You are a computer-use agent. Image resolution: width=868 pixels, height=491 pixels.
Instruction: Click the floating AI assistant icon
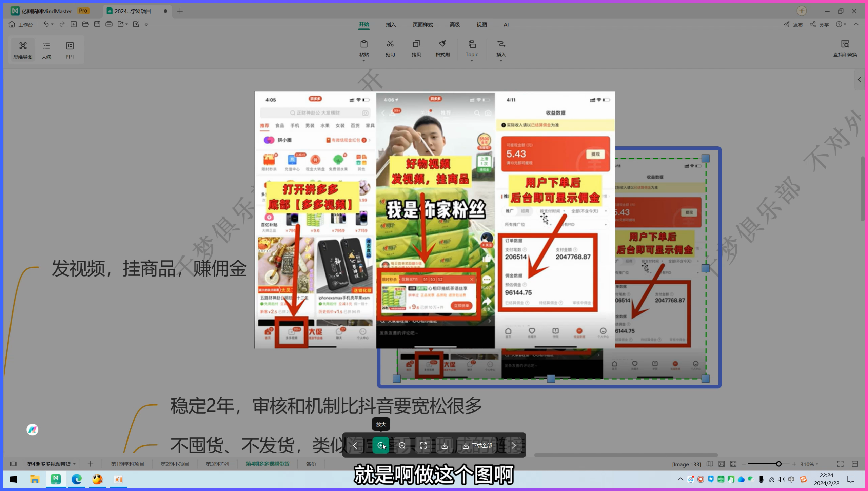click(x=33, y=430)
